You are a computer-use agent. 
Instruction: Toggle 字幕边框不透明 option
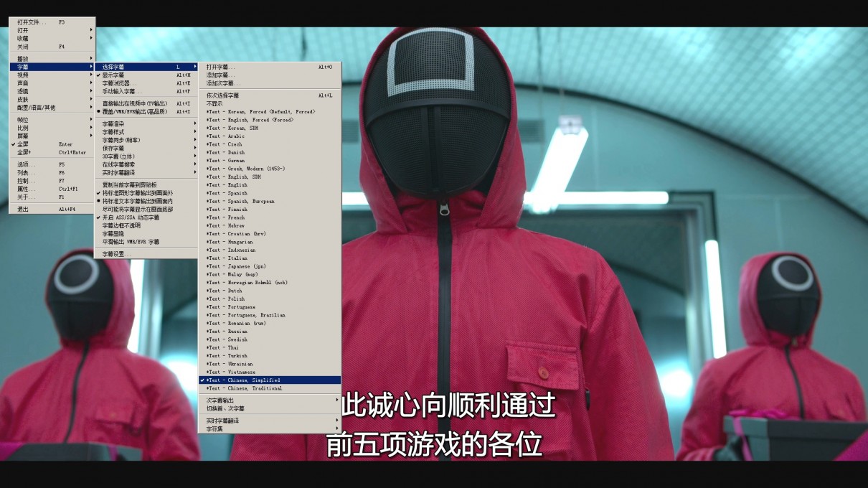coord(146,225)
